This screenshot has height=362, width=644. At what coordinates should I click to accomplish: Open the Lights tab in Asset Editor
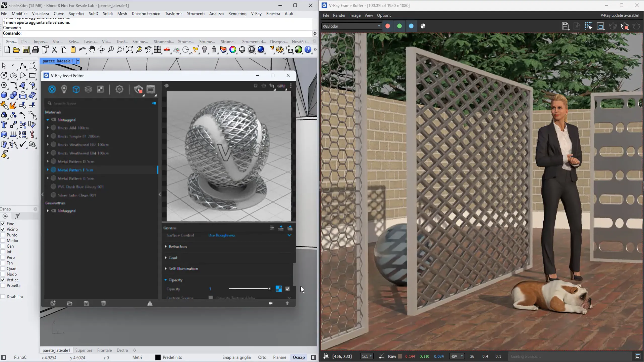pos(64,89)
